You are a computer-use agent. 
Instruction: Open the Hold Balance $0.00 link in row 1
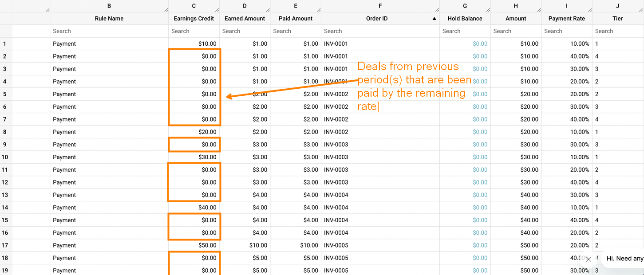(x=480, y=44)
